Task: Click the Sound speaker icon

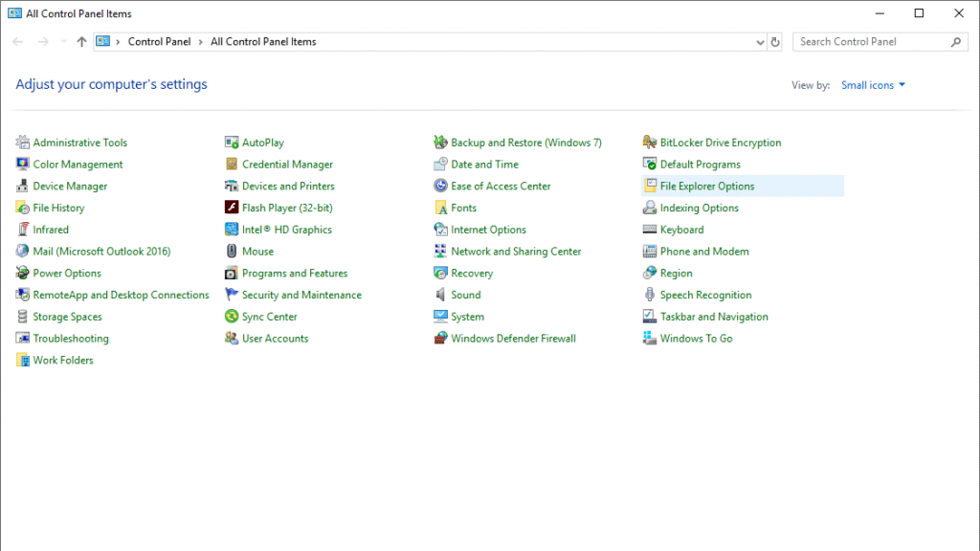Action: (440, 295)
